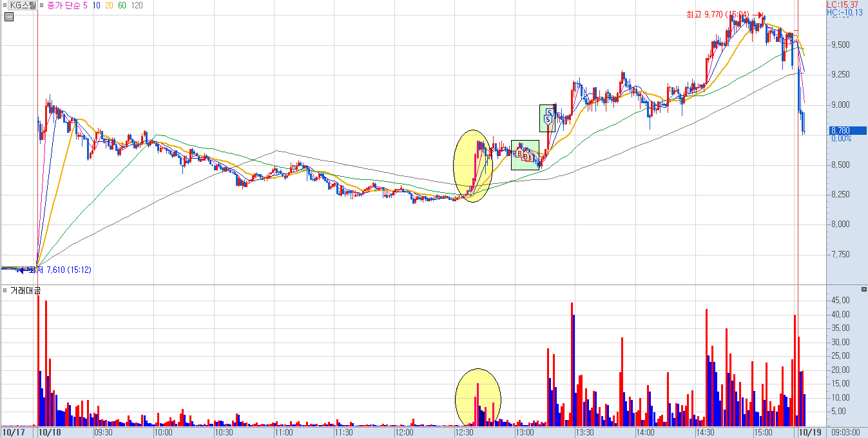
Task: Select the gray 120 moving average label
Action: click(137, 5)
